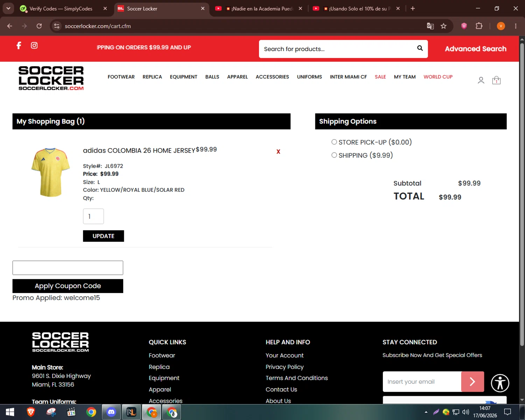525x420 pixels.
Task: Open the shield extension icon
Action: pyautogui.click(x=464, y=26)
